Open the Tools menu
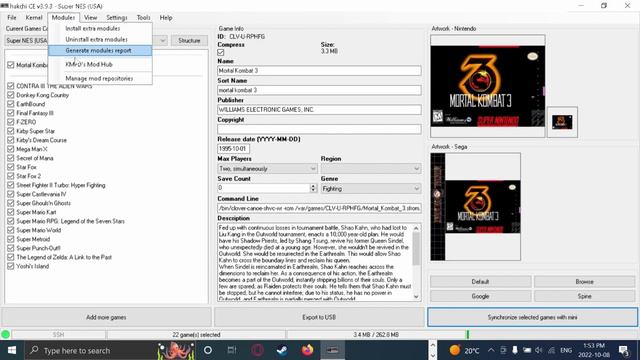 (x=143, y=18)
